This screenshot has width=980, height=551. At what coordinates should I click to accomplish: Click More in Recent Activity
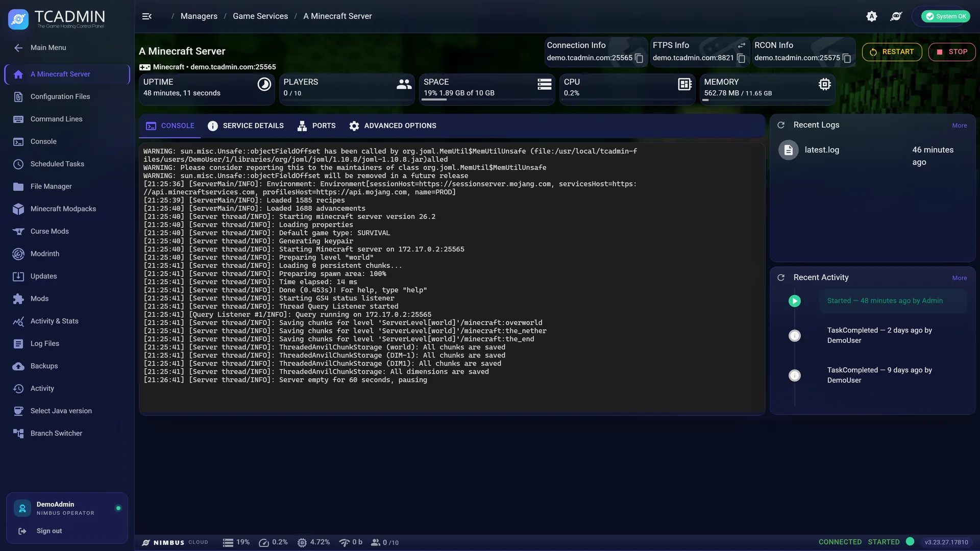960,278
